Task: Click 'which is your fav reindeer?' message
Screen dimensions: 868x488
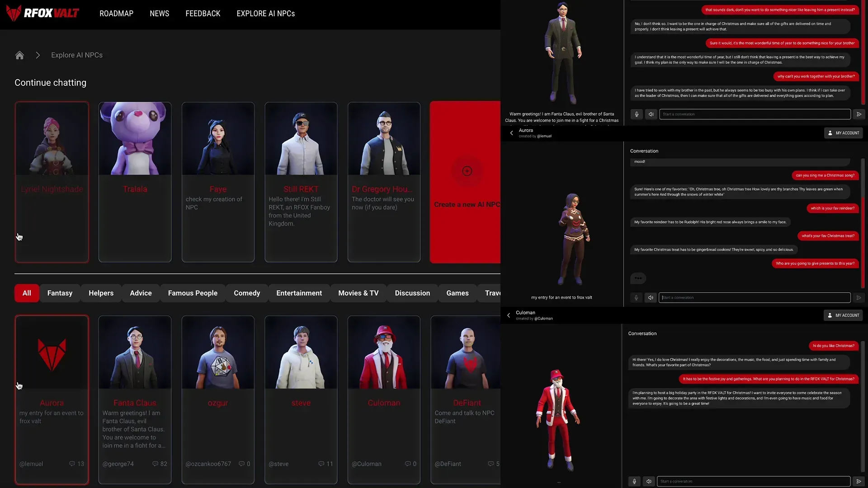Action: click(832, 208)
